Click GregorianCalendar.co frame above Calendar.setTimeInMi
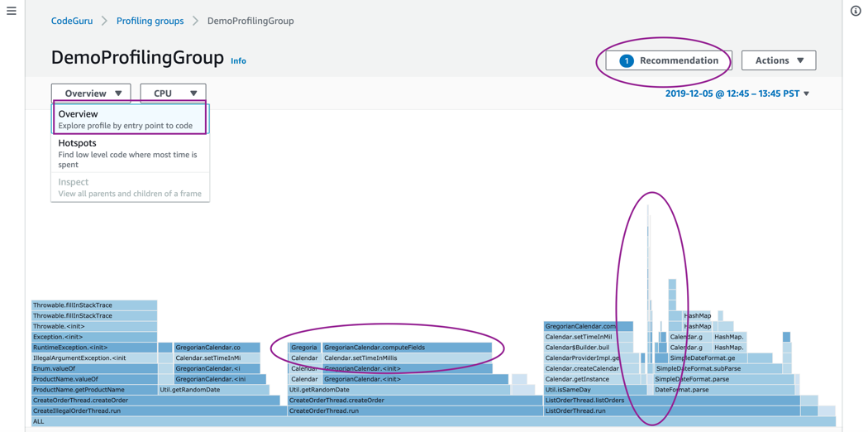The width and height of the screenshot is (868, 432). pyautogui.click(x=217, y=348)
